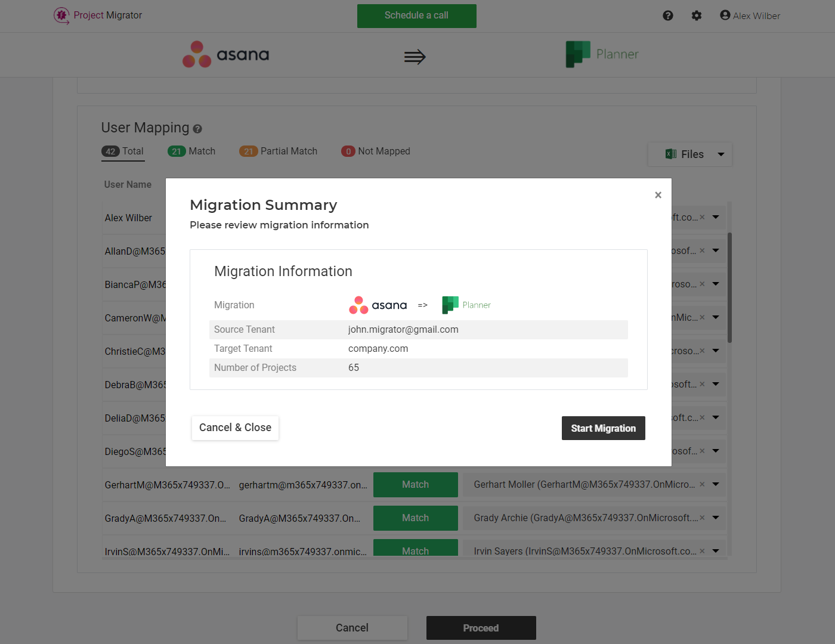Click Cancel & Close in the dialog
The height and width of the screenshot is (644, 835).
pyautogui.click(x=234, y=428)
